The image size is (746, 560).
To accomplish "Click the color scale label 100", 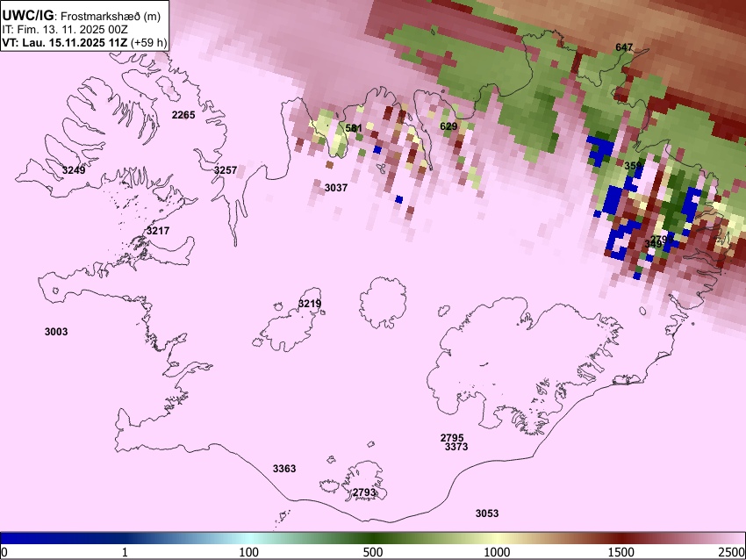I will pyautogui.click(x=249, y=552).
